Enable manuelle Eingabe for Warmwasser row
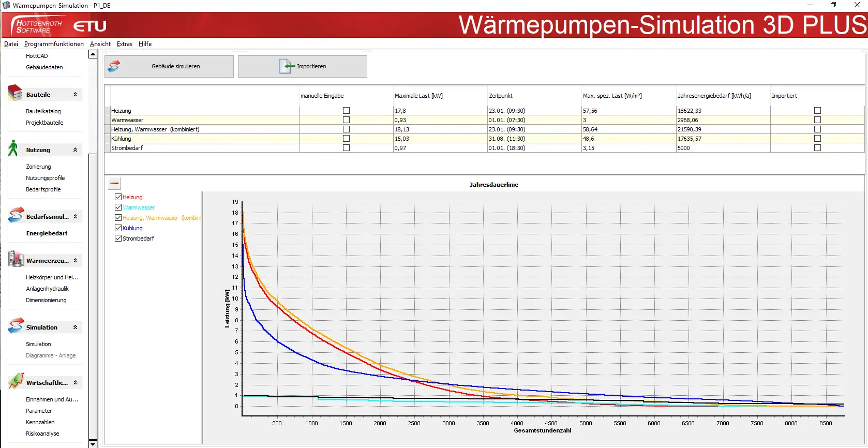 [346, 120]
